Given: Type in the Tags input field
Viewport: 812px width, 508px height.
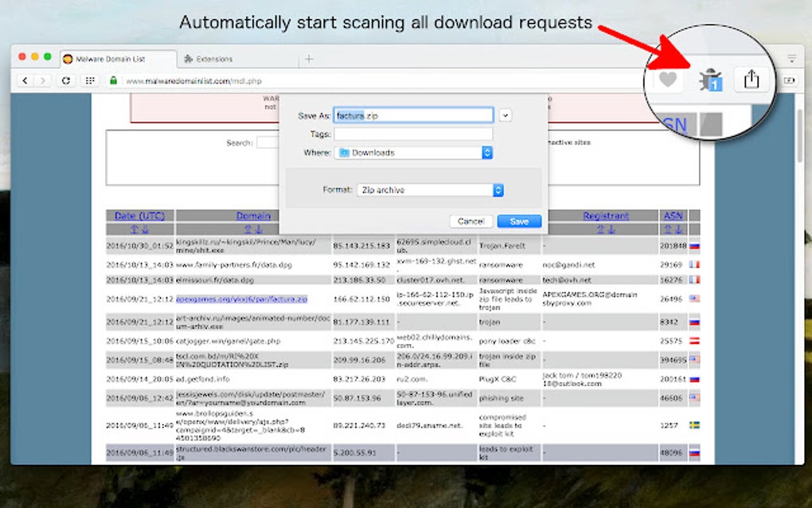Looking at the screenshot, I should pyautogui.click(x=414, y=133).
